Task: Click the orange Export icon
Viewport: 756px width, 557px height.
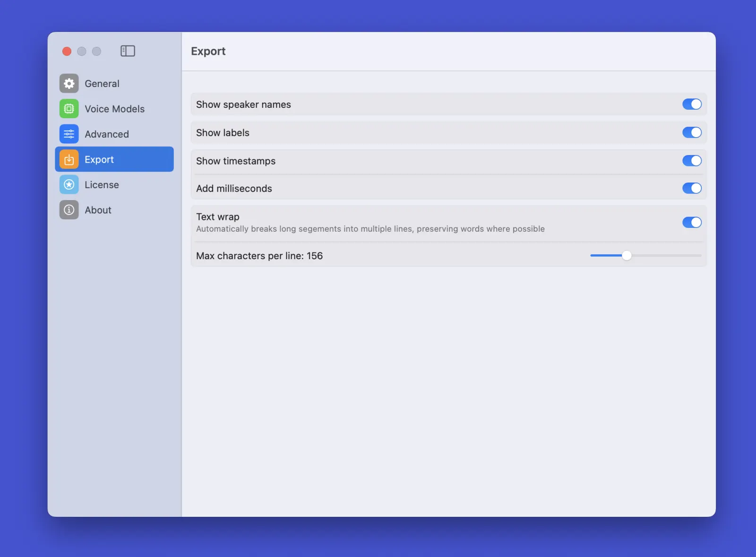Action: 69,159
